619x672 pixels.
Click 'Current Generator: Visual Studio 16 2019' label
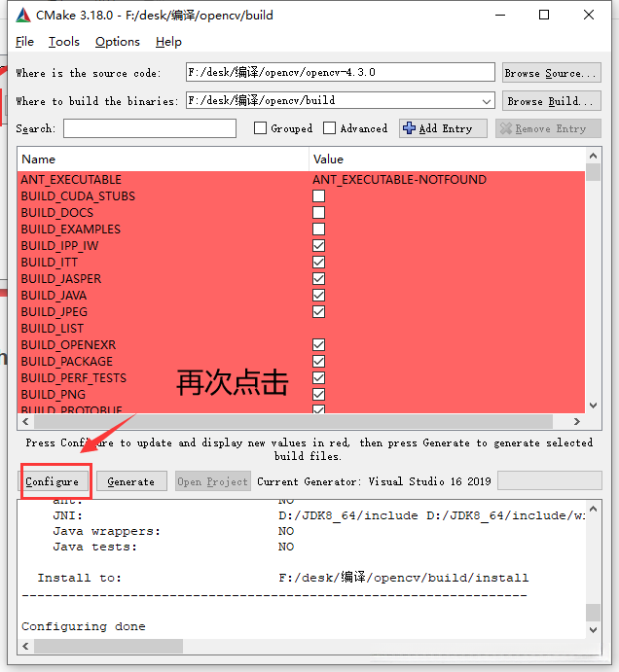pyautogui.click(x=374, y=481)
